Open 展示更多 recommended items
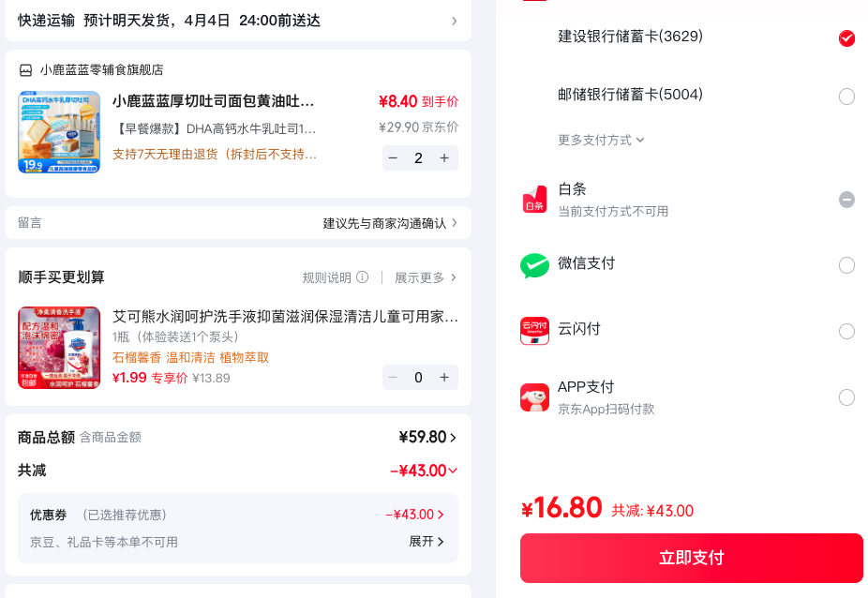 [x=426, y=277]
